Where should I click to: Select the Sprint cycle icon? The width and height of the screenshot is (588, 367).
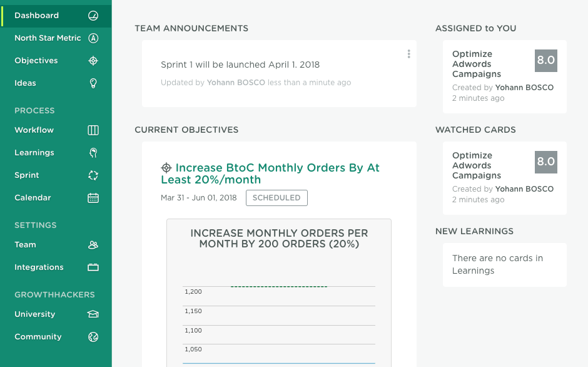click(x=93, y=175)
